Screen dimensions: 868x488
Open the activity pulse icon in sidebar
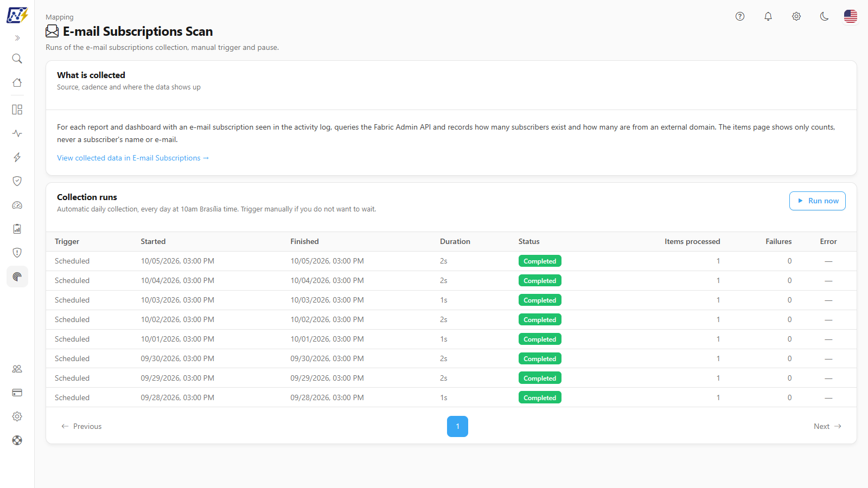17,133
